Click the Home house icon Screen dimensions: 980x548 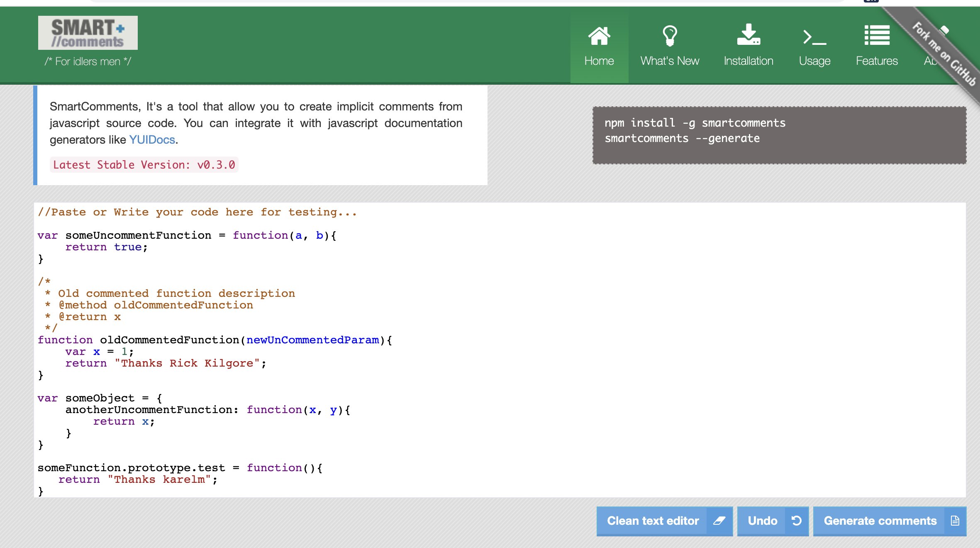[x=599, y=36]
